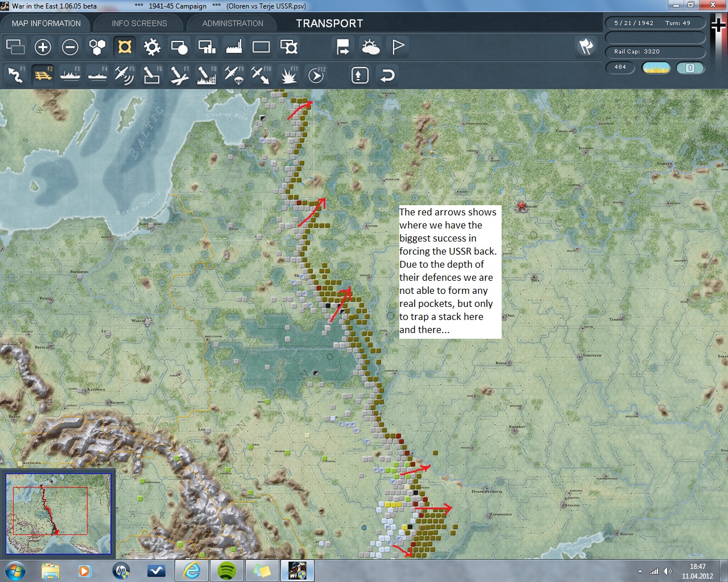Show hidden system tray icons
Screen dimensions: 728x582
640,571
